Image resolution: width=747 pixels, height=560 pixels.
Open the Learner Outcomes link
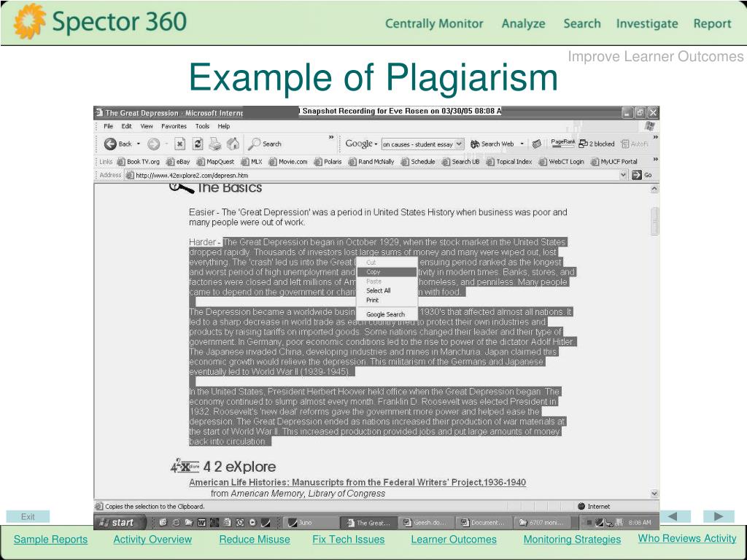454,540
